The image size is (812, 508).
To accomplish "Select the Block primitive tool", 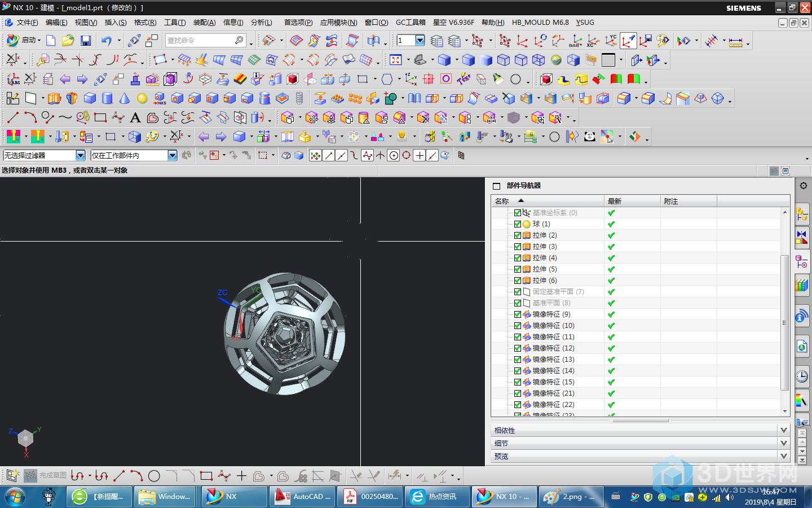I will pos(90,98).
